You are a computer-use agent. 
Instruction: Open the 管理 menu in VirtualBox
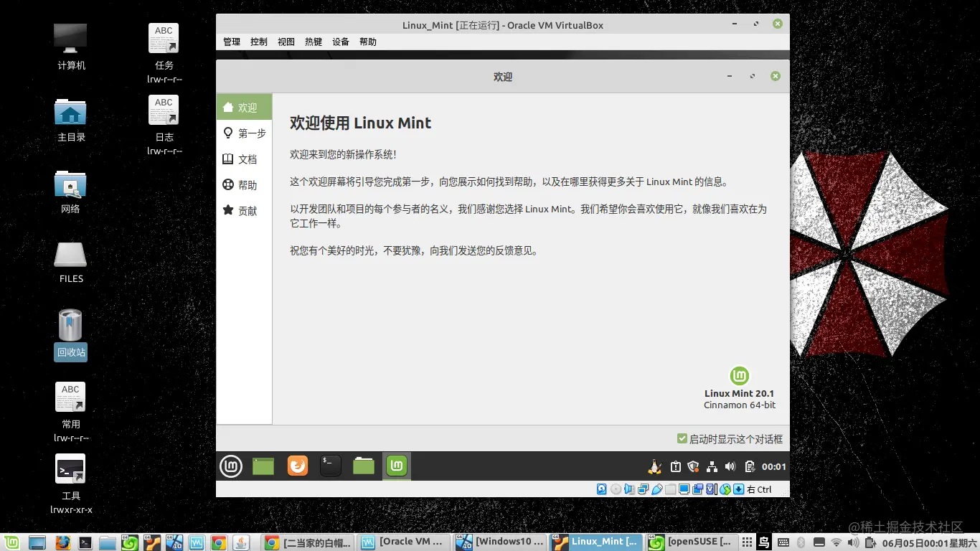(x=232, y=42)
